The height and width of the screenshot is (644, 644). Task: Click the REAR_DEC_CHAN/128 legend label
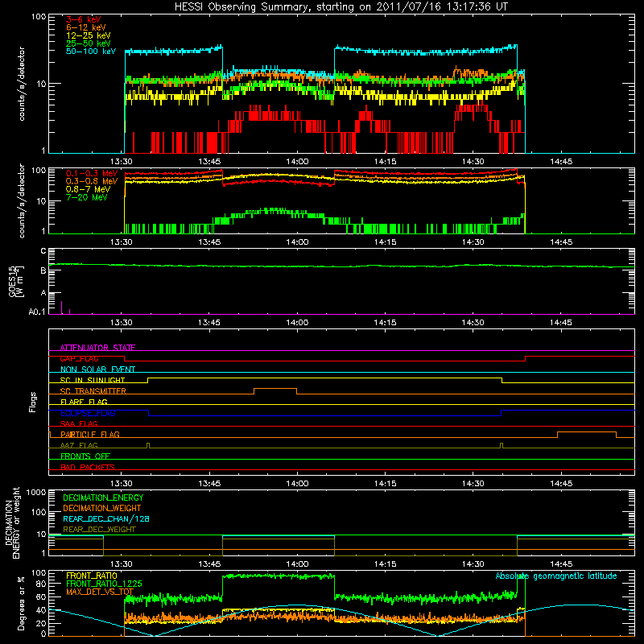pyautogui.click(x=106, y=518)
